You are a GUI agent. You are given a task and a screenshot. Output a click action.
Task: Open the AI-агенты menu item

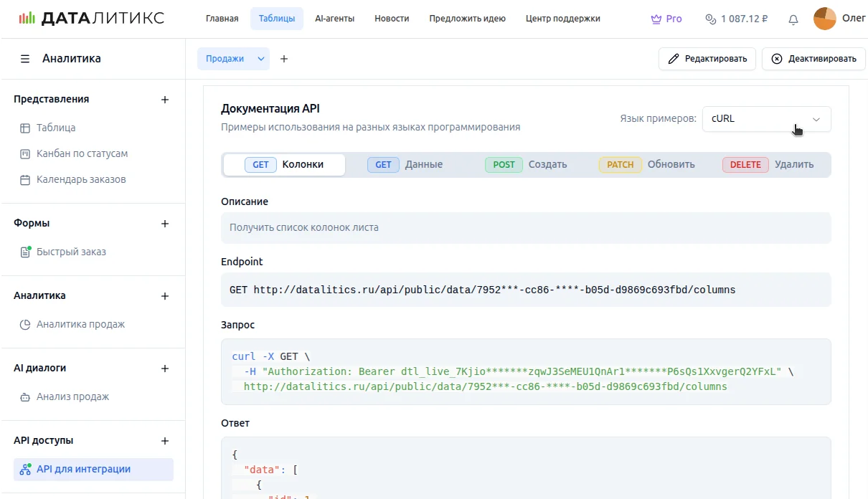pos(334,19)
